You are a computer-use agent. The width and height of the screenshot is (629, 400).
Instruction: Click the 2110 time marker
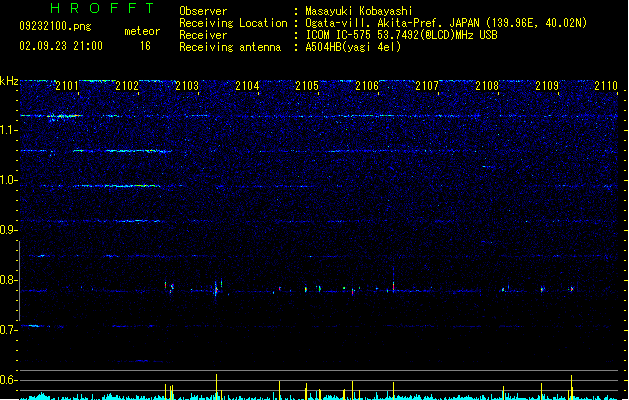click(x=606, y=86)
